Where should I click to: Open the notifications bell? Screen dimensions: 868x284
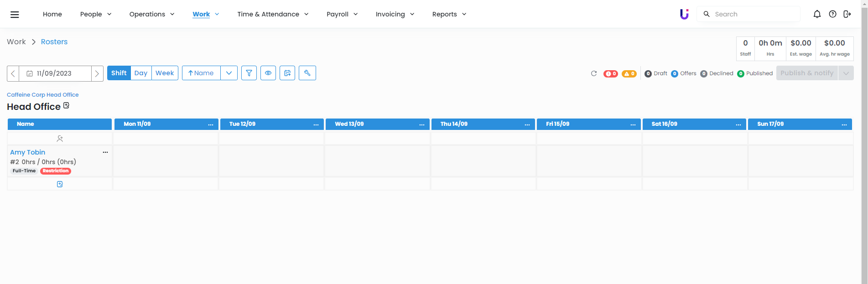817,14
